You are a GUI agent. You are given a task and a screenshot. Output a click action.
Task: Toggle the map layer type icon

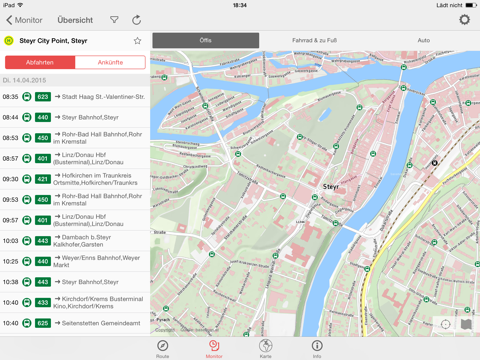(x=466, y=324)
